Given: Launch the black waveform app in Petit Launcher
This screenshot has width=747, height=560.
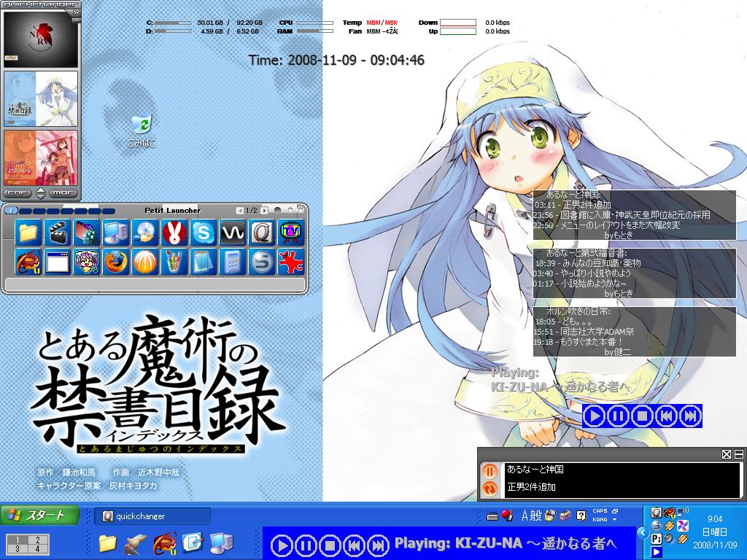Looking at the screenshot, I should pos(233,233).
